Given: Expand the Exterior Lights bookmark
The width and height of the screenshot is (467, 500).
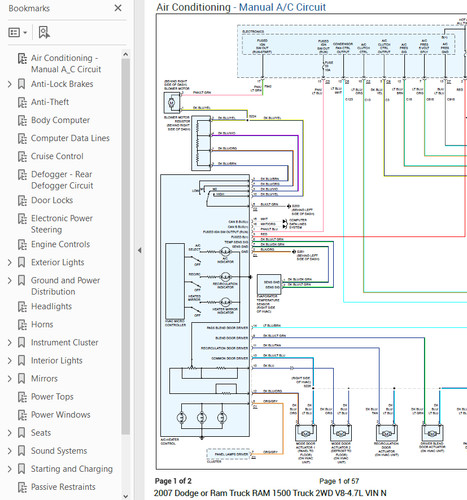Looking at the screenshot, I should (x=10, y=262).
